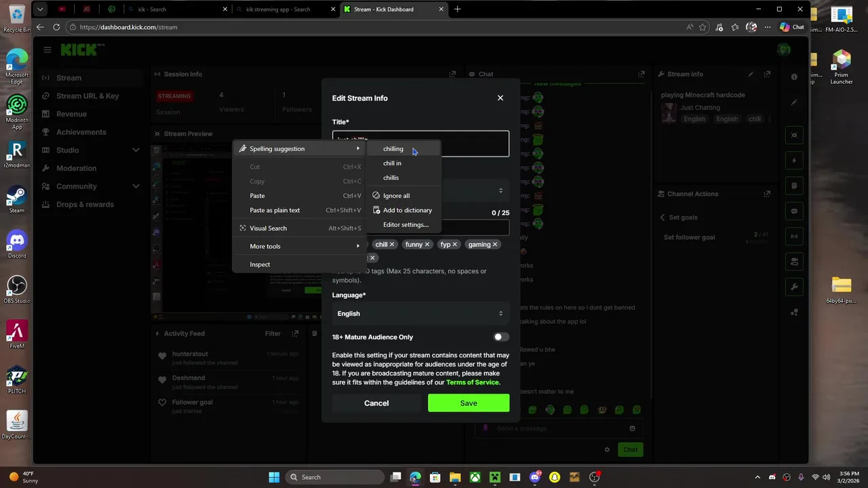
Task: Pop out the Session Info panel
Action: tap(452, 74)
